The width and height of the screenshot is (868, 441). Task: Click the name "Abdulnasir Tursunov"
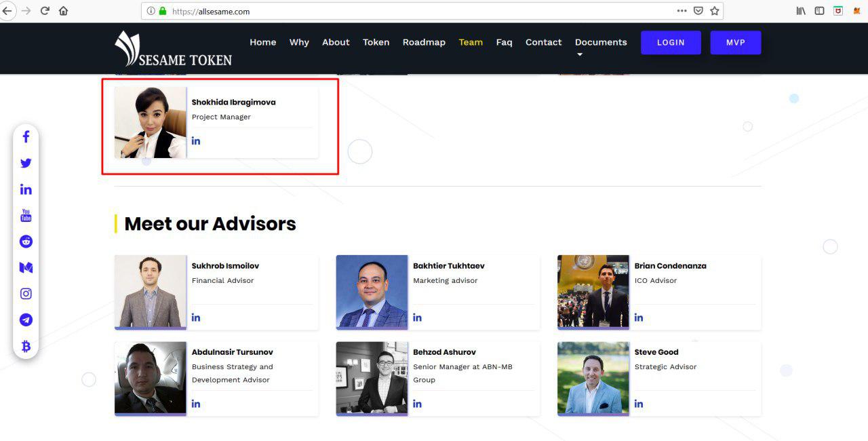point(233,352)
